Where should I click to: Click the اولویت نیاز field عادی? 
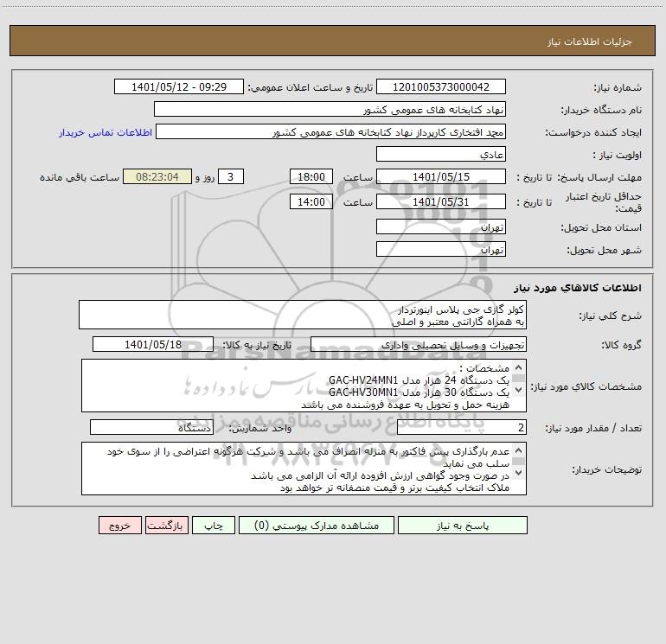[441, 154]
